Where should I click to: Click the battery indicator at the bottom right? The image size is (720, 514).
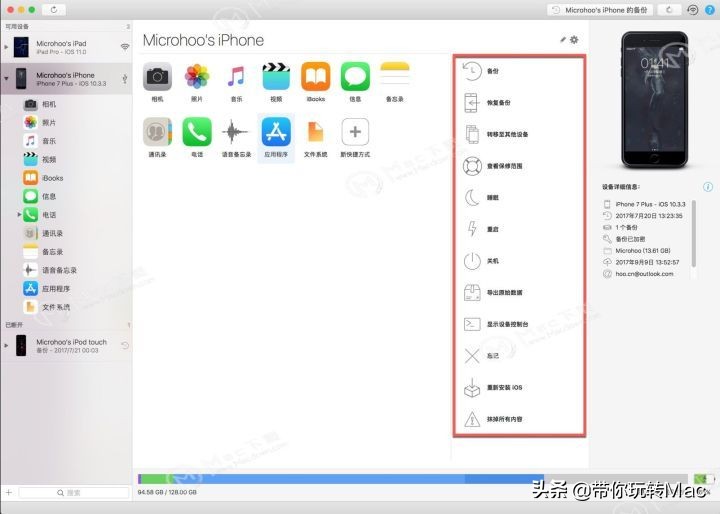703,479
